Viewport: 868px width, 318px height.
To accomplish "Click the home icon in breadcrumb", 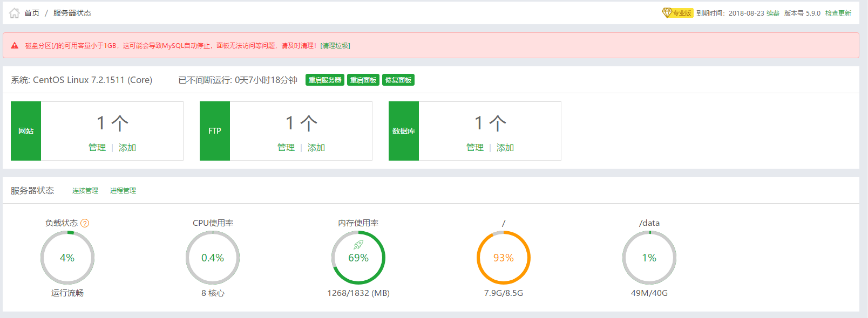I will pos(15,13).
